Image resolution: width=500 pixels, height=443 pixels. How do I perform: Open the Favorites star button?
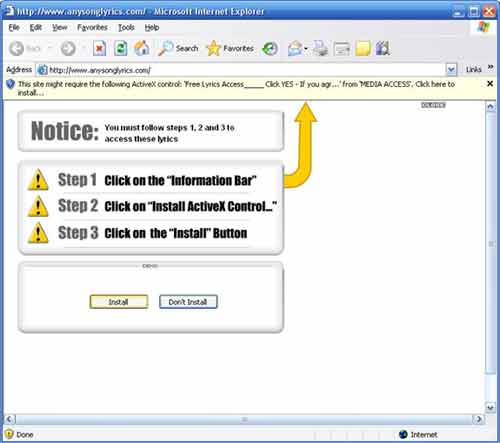[230, 49]
